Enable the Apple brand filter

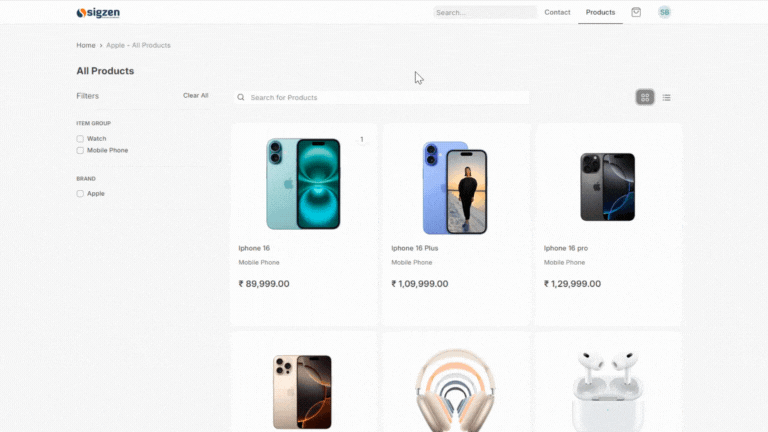pos(80,193)
